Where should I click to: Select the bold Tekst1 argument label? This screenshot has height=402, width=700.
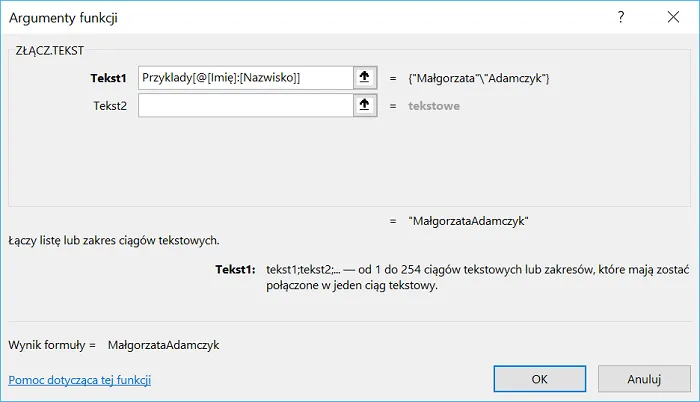[x=107, y=77]
